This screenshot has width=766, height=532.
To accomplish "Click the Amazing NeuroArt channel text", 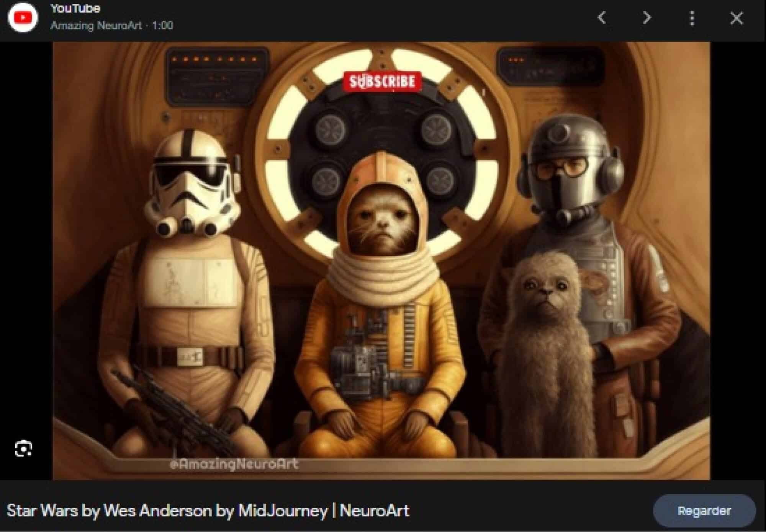I will [96, 26].
